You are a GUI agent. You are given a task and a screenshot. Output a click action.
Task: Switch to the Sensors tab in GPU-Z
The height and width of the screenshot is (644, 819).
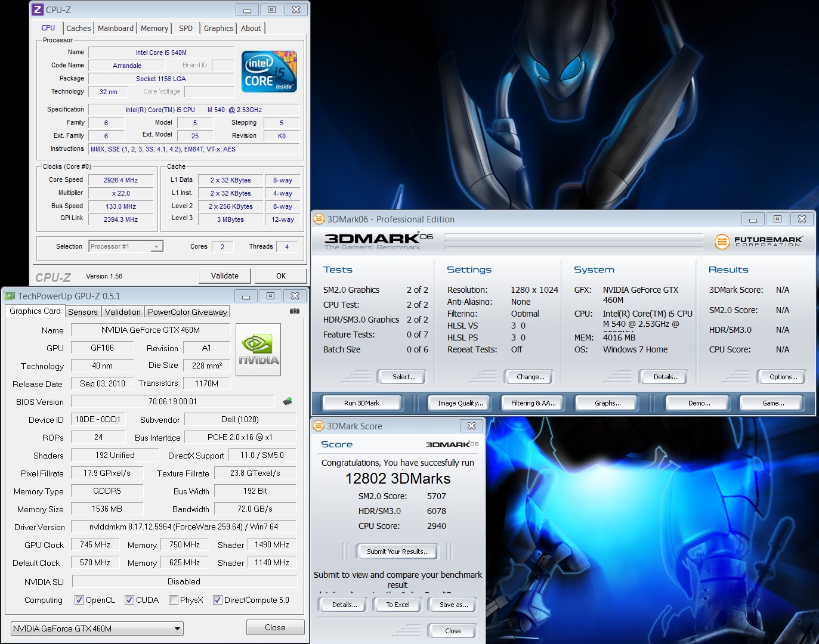pos(83,312)
